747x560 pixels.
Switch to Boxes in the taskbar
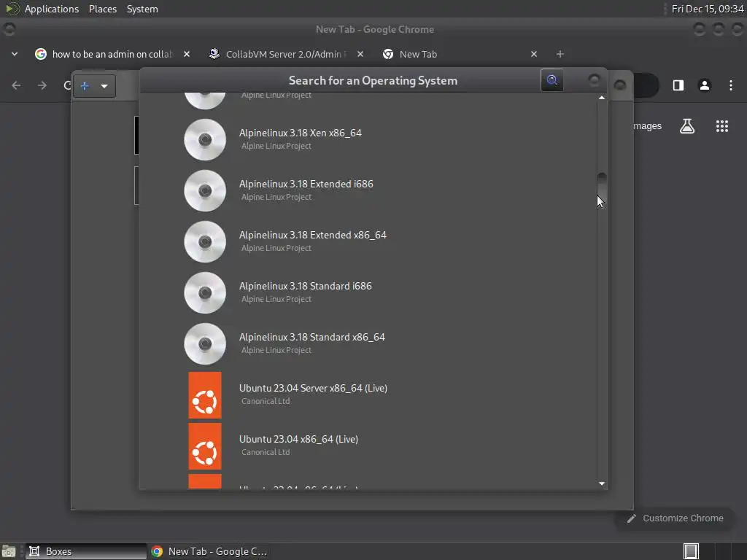coord(86,551)
